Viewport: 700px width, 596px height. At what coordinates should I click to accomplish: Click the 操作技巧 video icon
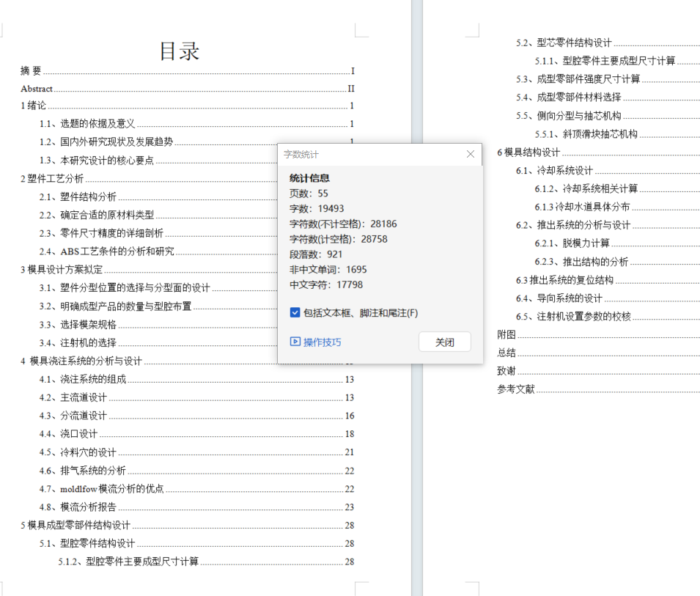pyautogui.click(x=295, y=342)
